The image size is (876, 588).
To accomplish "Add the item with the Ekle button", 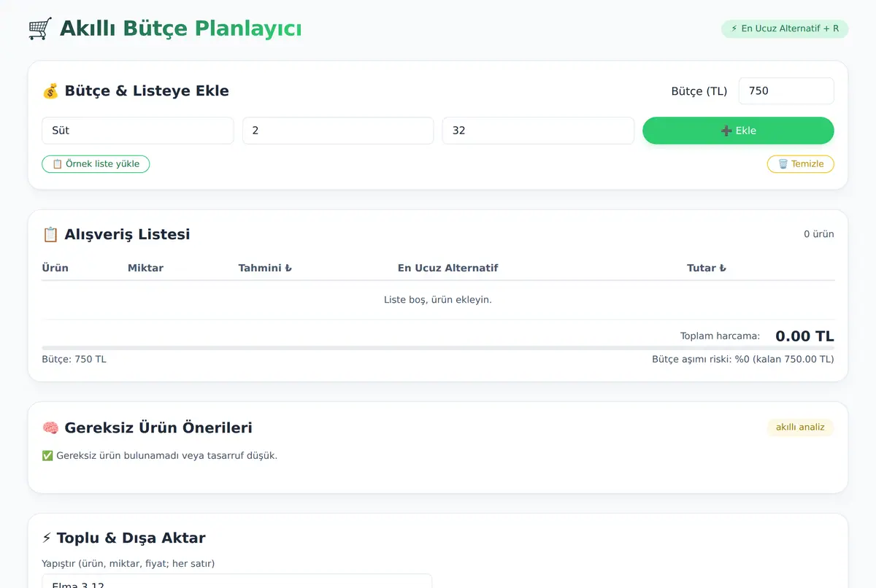I will click(738, 131).
